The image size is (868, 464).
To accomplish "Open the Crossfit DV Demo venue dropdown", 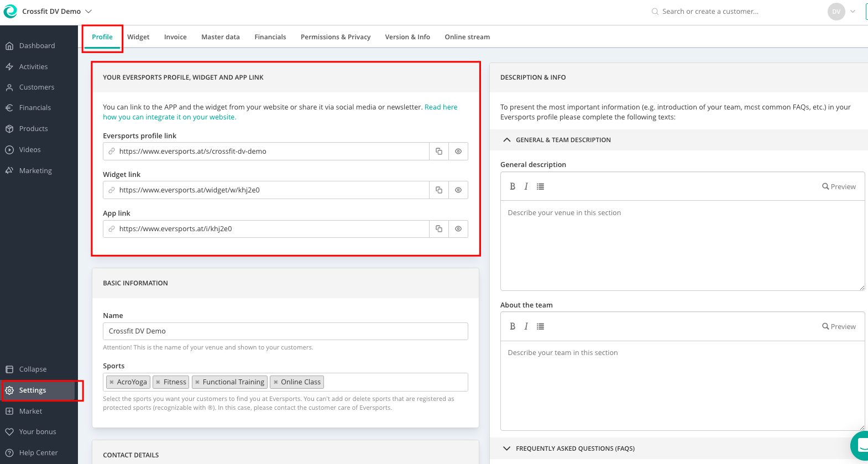I will [x=57, y=11].
